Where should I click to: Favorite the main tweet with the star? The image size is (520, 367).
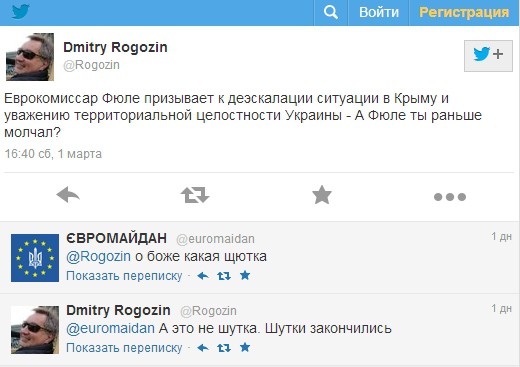[x=322, y=195]
